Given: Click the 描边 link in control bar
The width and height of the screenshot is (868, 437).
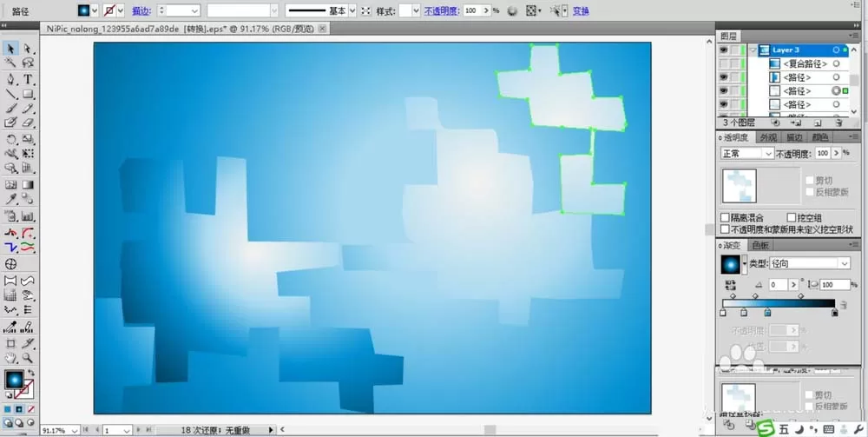Looking at the screenshot, I should pos(141,10).
